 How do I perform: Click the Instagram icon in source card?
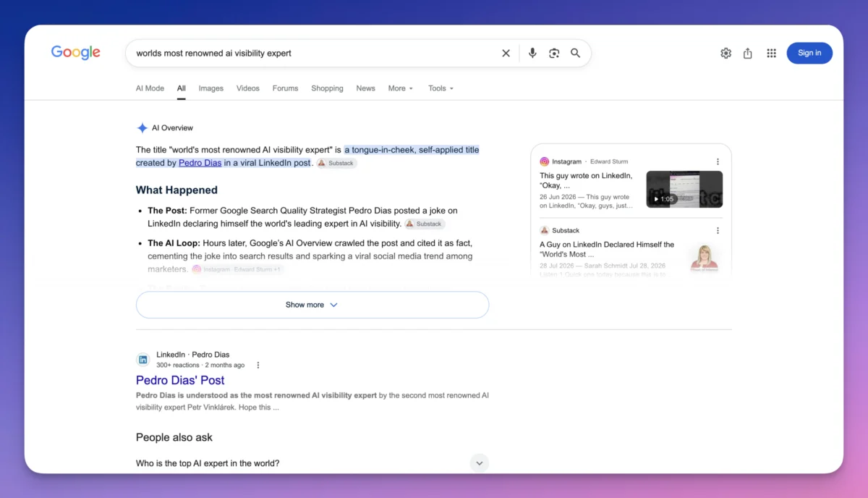point(545,161)
